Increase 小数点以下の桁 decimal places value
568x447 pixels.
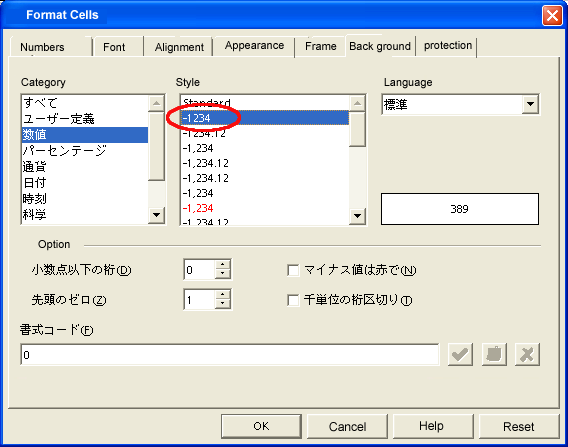click(x=223, y=265)
